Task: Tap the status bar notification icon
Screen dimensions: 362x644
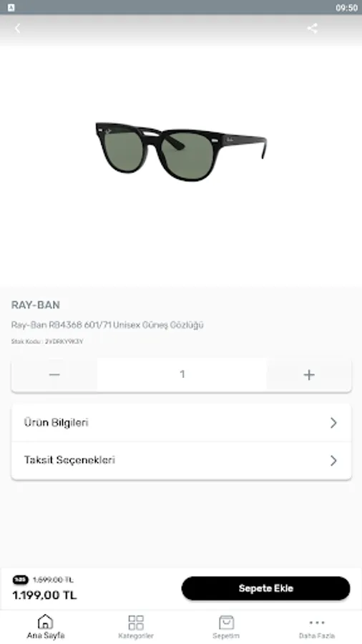Action: point(11,7)
